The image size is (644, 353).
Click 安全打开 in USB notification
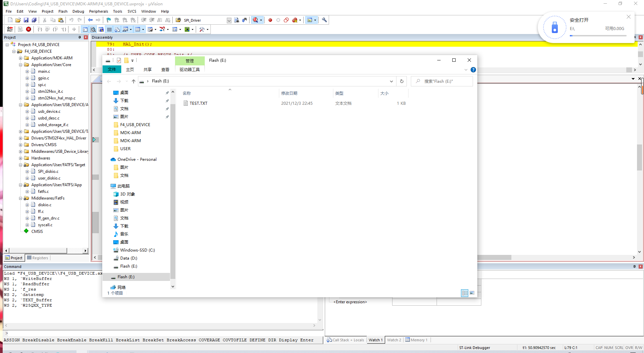point(579,20)
